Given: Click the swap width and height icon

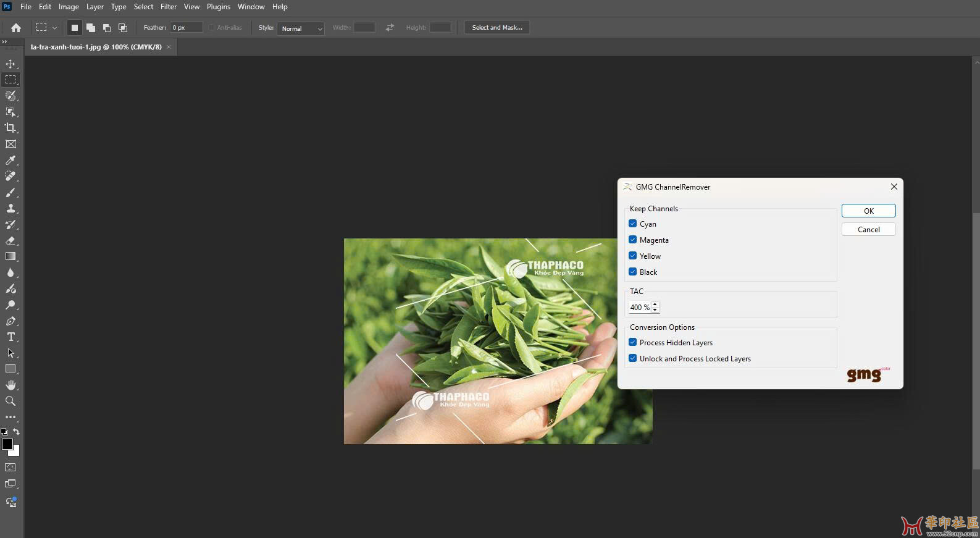Looking at the screenshot, I should click(x=390, y=27).
